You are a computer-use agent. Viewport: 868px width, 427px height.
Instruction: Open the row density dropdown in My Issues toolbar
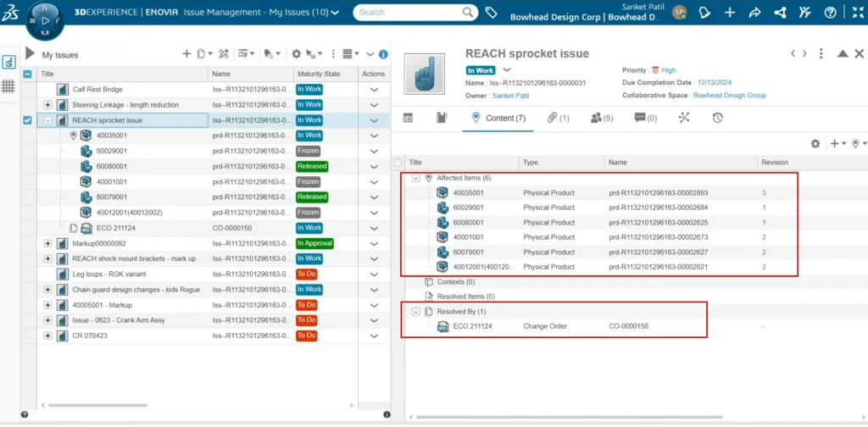coord(350,53)
